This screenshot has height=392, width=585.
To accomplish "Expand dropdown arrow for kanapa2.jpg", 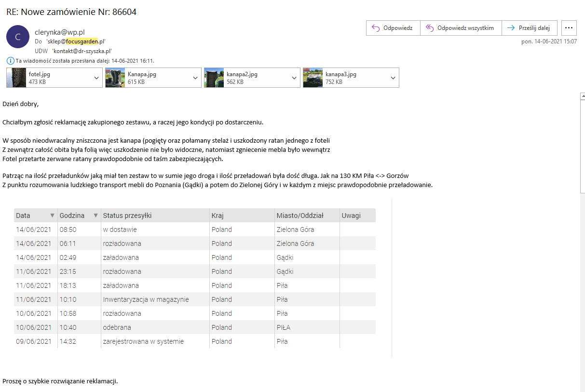I will (294, 78).
